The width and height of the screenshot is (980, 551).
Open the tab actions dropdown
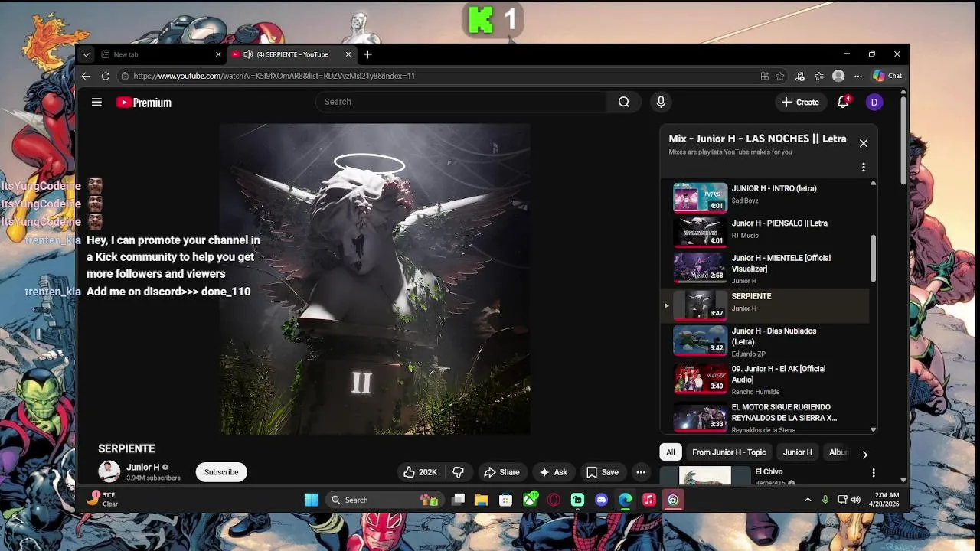pos(86,54)
